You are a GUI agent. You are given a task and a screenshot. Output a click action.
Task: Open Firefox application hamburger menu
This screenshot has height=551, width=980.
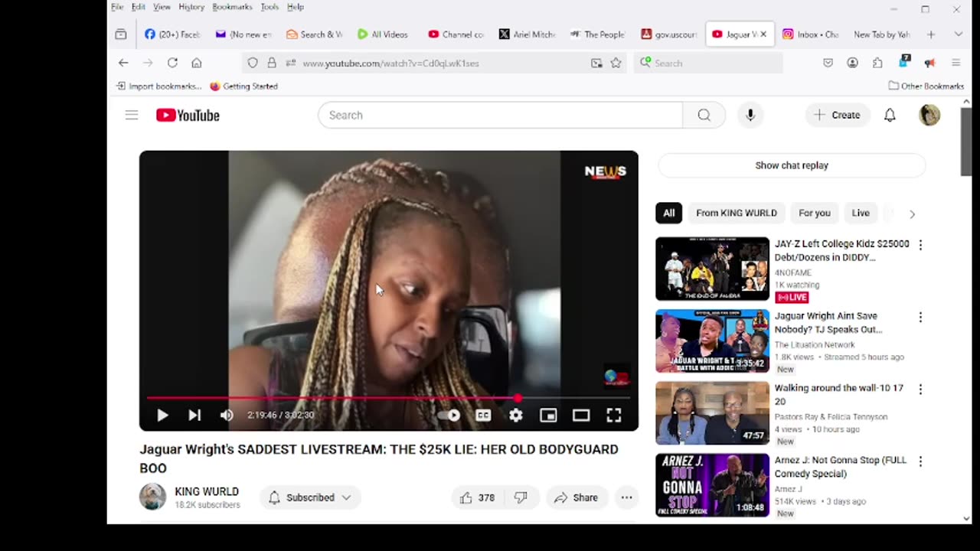point(955,63)
